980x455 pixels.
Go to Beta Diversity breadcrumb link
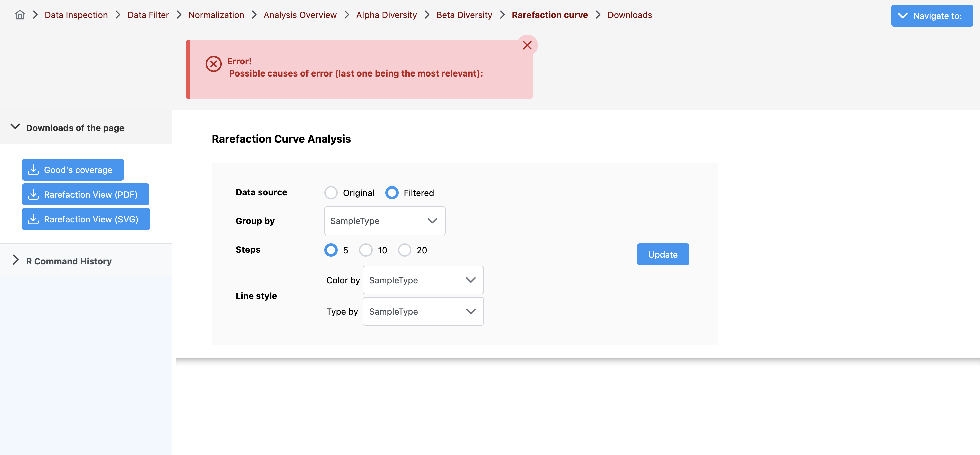coord(464,15)
